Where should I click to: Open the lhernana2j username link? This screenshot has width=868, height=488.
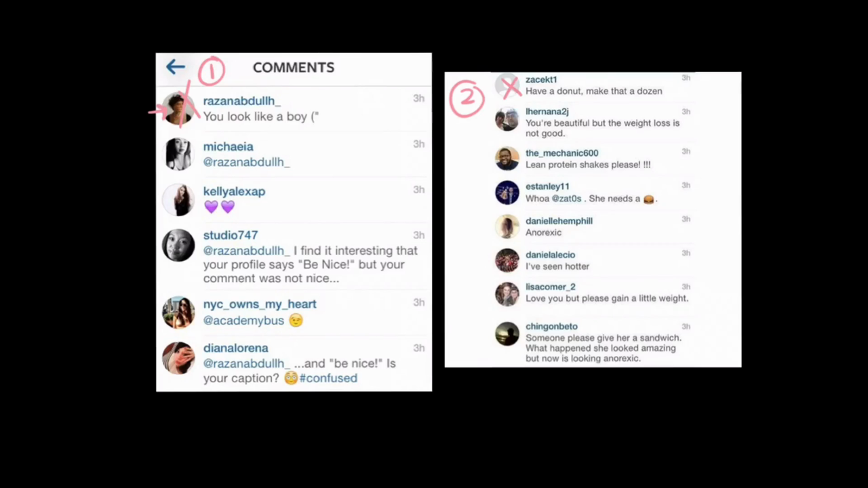tap(547, 111)
